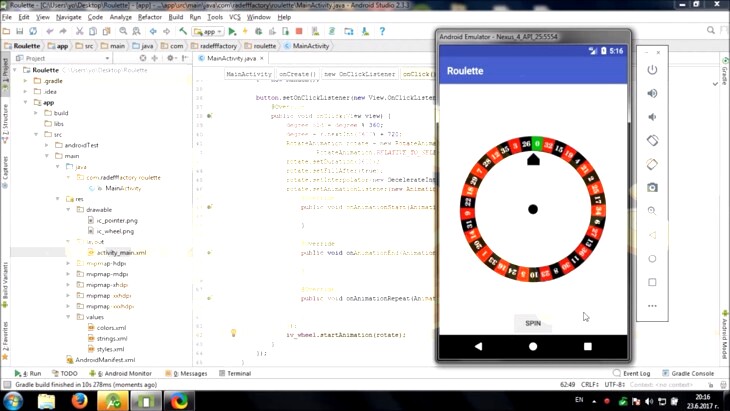Open Firefox from the Windows taskbar
The image size is (730, 411).
(x=79, y=401)
